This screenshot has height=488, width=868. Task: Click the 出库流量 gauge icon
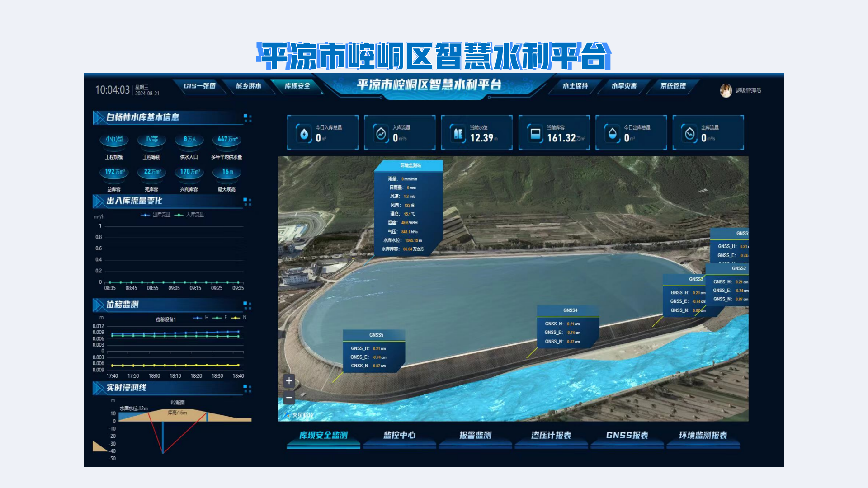coord(689,133)
